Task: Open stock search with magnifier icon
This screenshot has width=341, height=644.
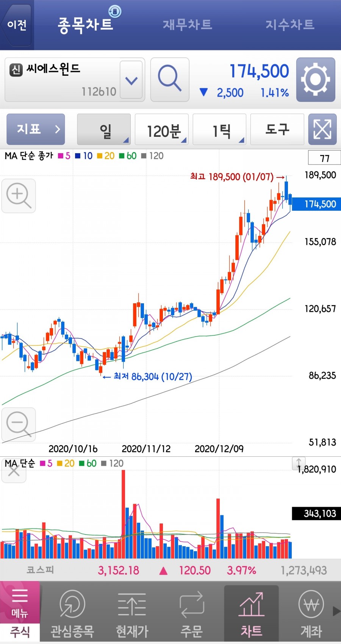Action: point(170,80)
